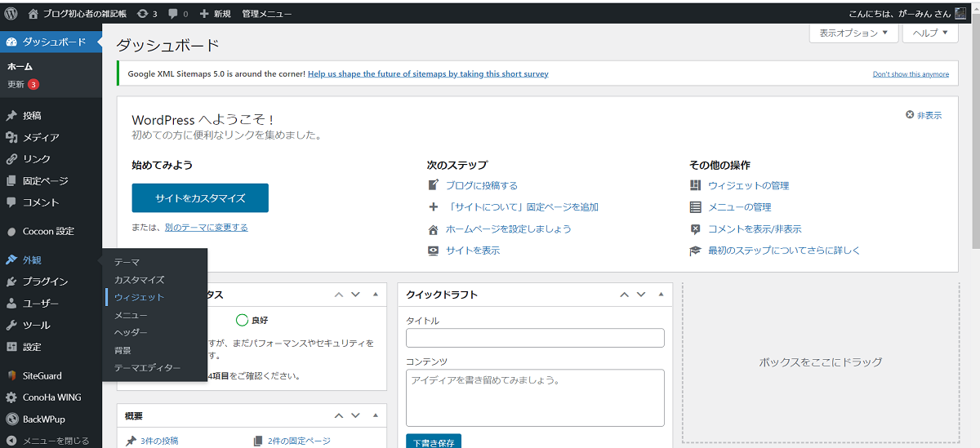This screenshot has height=448, width=980.
Task: Open the WordPress logo menu
Action: pyautogui.click(x=11, y=13)
